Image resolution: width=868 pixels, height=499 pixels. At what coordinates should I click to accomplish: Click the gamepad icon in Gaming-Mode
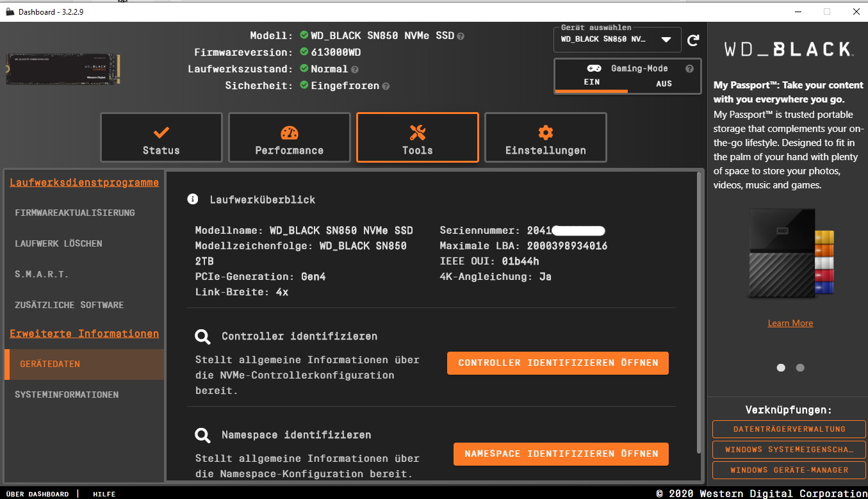pyautogui.click(x=594, y=69)
